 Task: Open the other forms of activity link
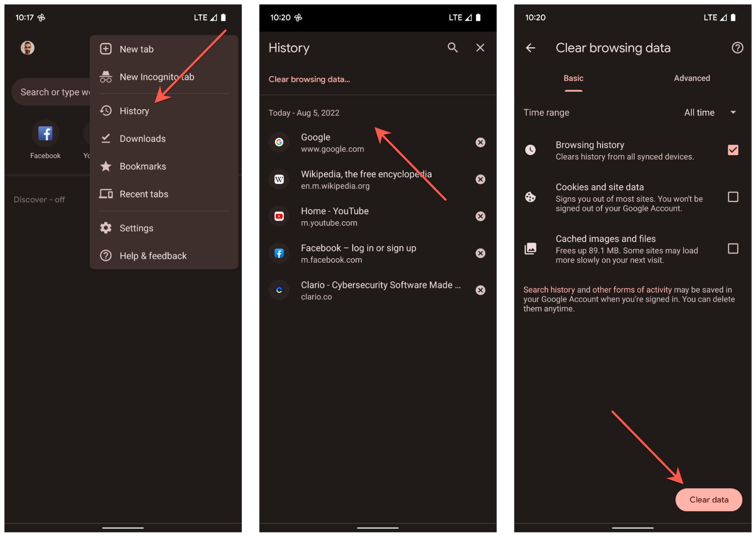click(632, 290)
